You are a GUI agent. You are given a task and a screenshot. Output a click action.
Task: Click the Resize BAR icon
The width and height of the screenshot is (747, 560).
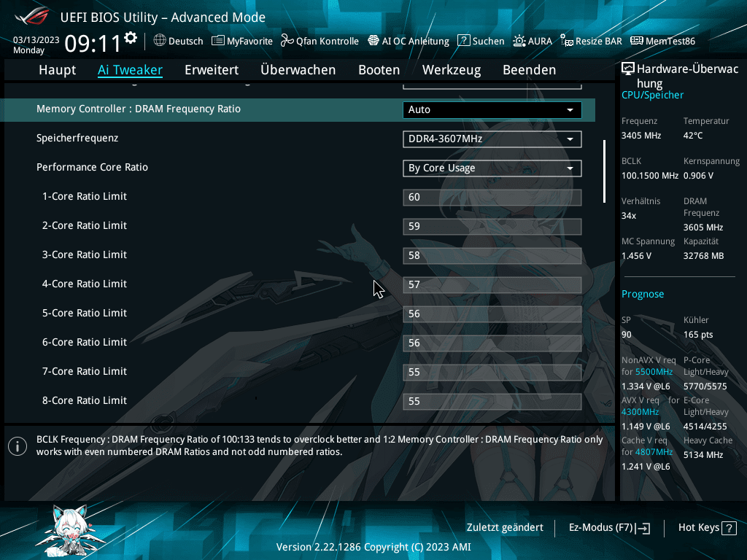566,41
